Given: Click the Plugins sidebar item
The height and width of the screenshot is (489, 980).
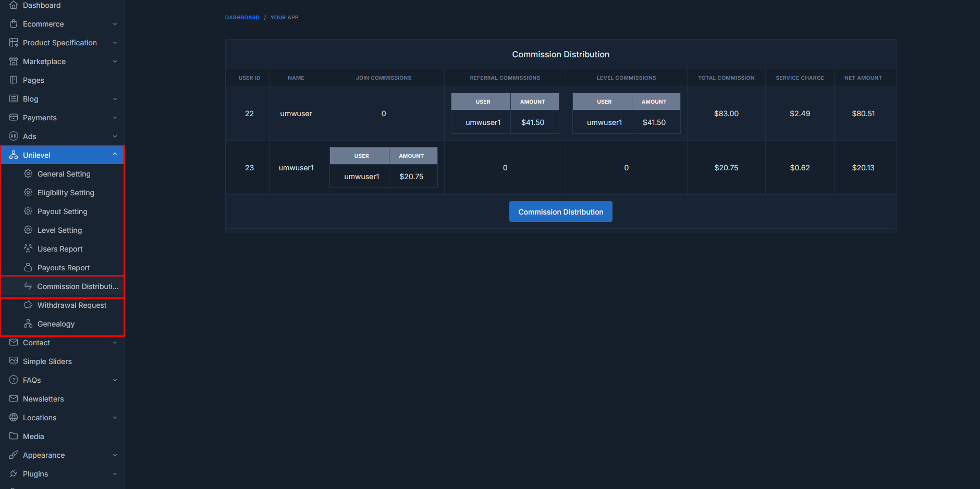Looking at the screenshot, I should [x=35, y=473].
